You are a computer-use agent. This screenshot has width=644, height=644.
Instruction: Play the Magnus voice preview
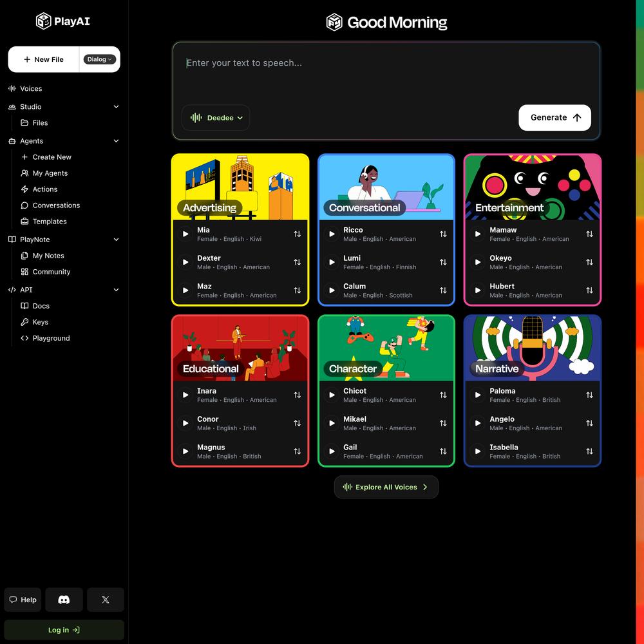tap(185, 451)
